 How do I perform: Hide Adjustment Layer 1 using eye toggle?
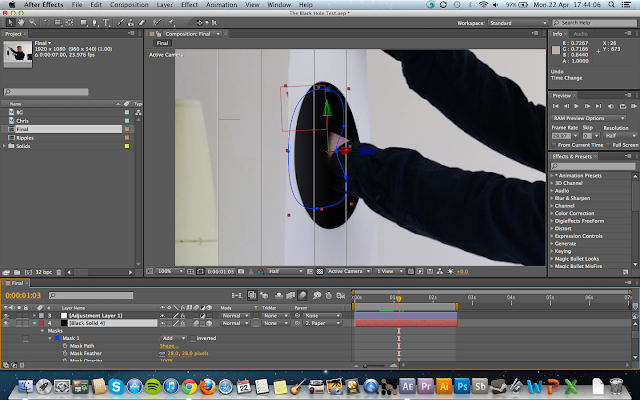click(6, 316)
